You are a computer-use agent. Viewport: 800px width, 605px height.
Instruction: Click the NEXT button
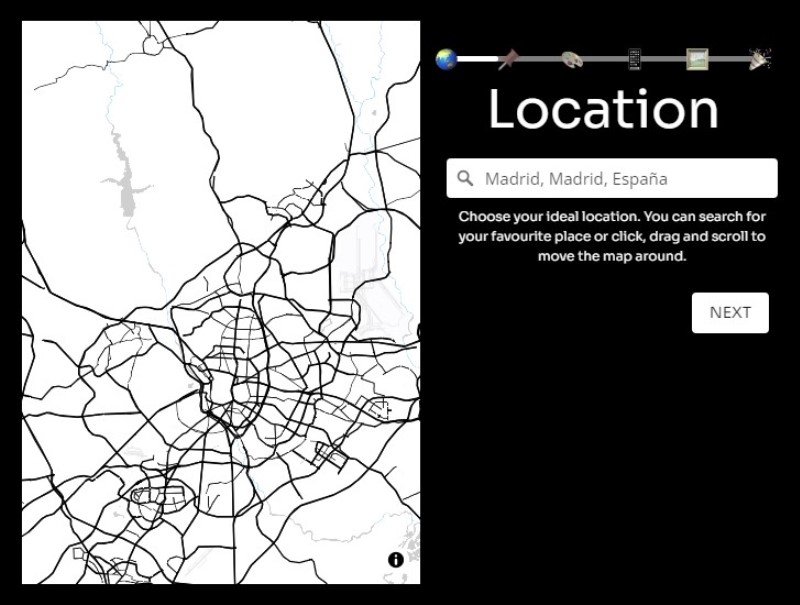pyautogui.click(x=730, y=313)
